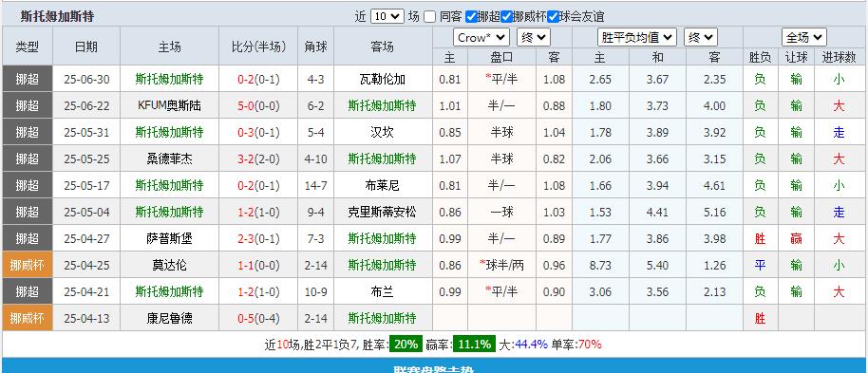Click the 斯托姆加斯特 team title
The height and width of the screenshot is (373, 868).
pyautogui.click(x=57, y=16)
